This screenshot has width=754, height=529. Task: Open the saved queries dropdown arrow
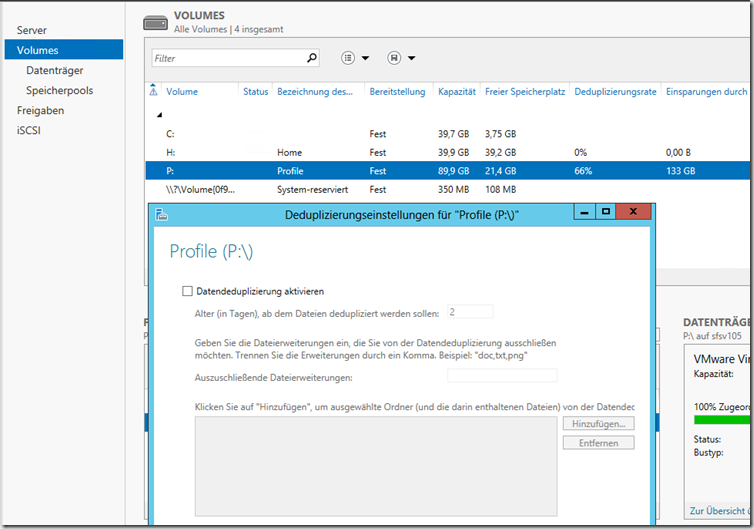pyautogui.click(x=411, y=59)
